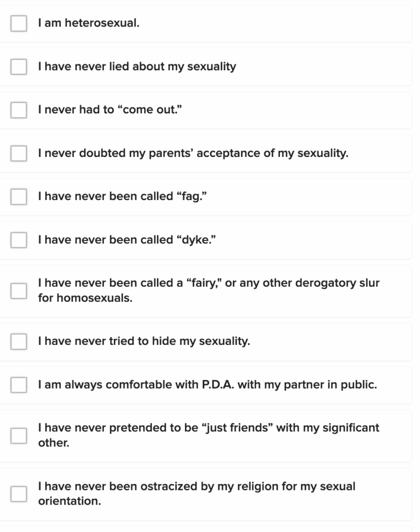Check the never ostracized by my religion box

19,494
